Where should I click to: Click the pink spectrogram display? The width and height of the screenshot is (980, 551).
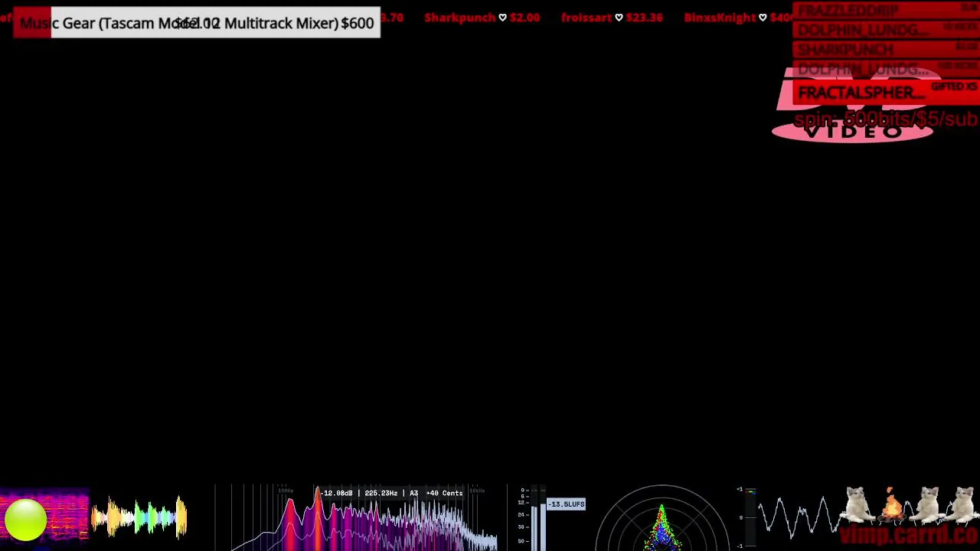[x=44, y=518]
